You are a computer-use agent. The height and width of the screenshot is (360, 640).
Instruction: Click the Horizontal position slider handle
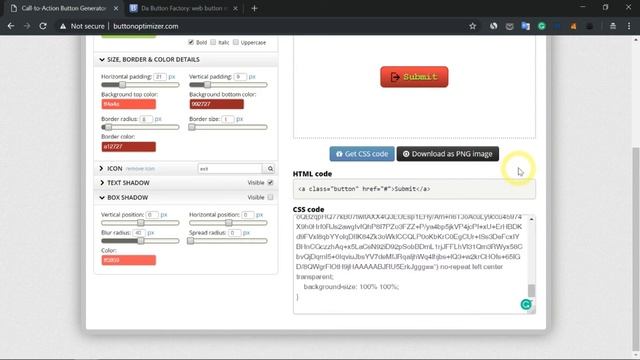(x=229, y=223)
